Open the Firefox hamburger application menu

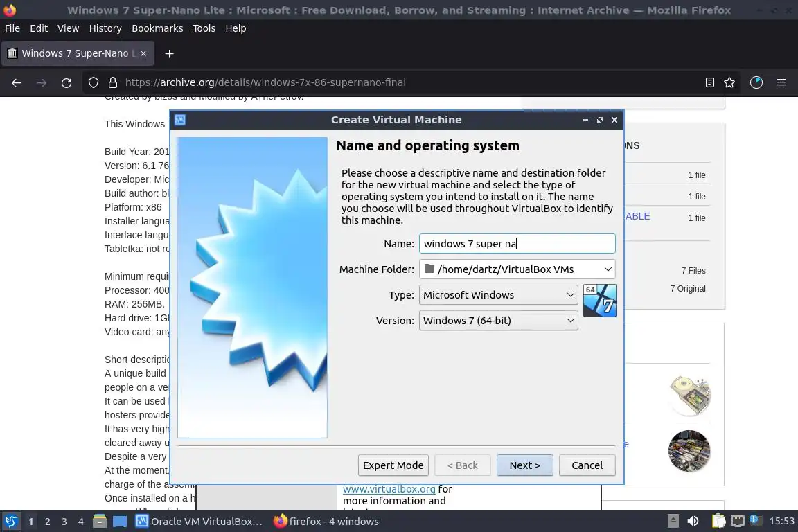(x=781, y=82)
